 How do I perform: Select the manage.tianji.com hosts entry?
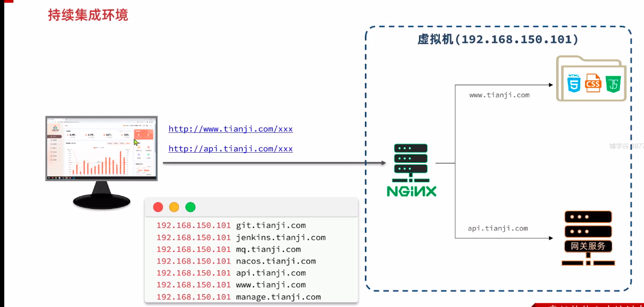click(x=238, y=297)
